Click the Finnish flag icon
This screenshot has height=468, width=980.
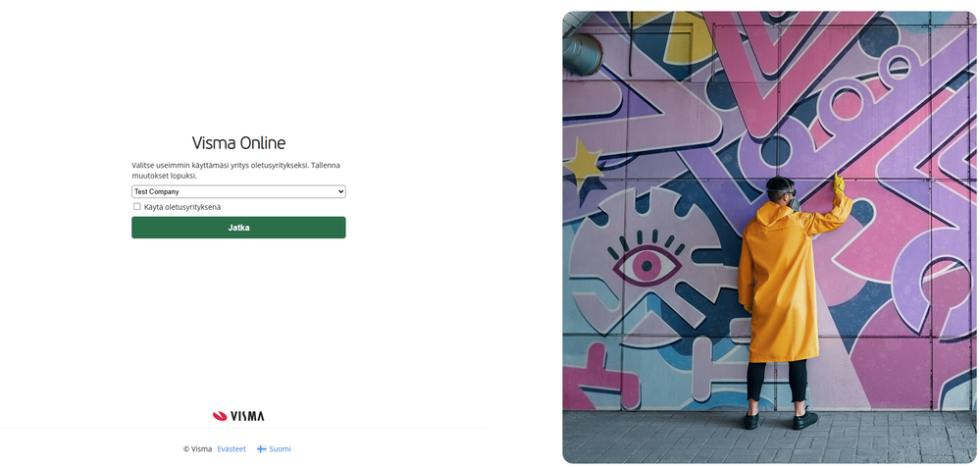click(x=262, y=448)
